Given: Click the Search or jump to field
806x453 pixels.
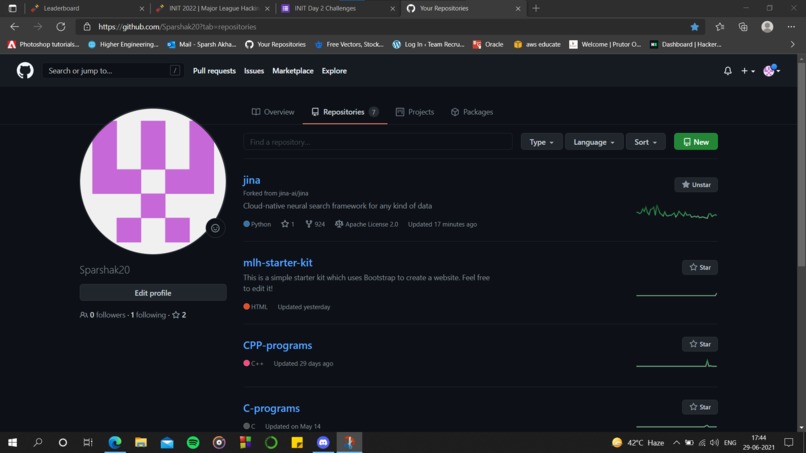Looking at the screenshot, I should (113, 70).
